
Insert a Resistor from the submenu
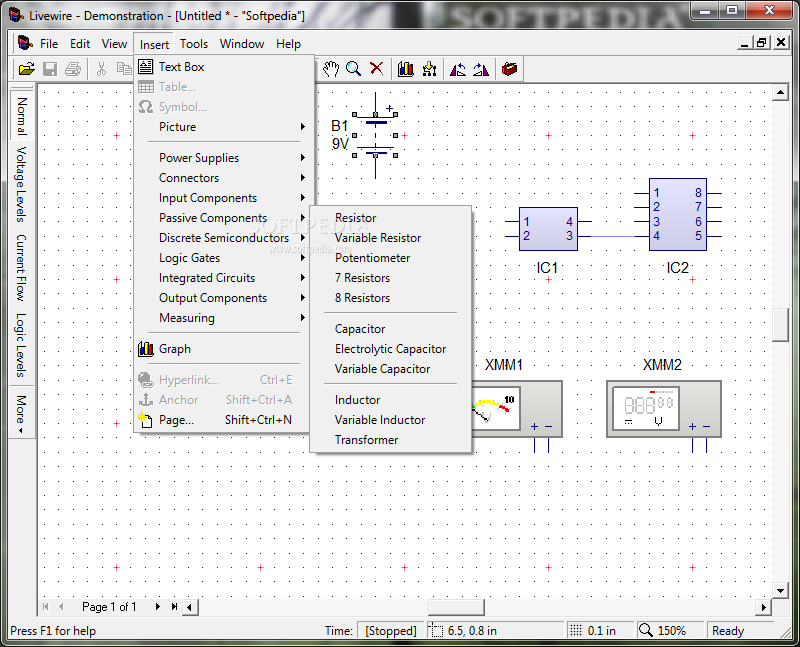390,218
